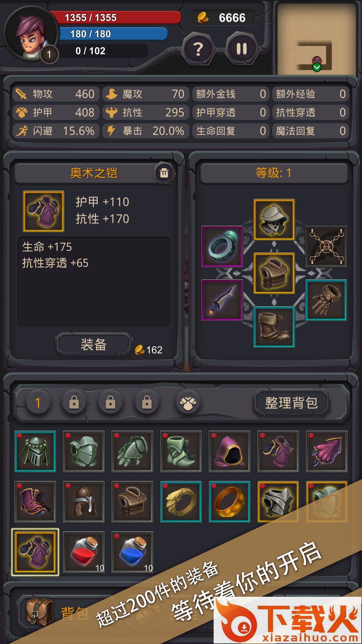Pick the golden snake ring in inventory
Screen dimensions: 362x644
(181, 502)
